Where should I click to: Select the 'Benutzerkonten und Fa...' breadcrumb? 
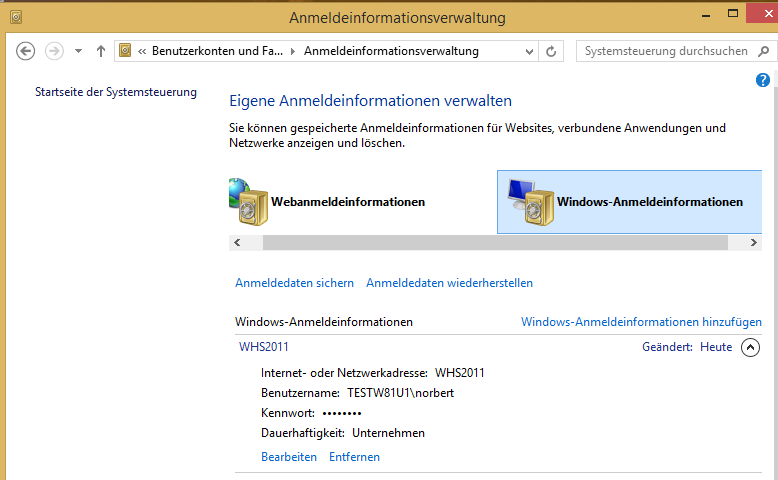click(217, 51)
